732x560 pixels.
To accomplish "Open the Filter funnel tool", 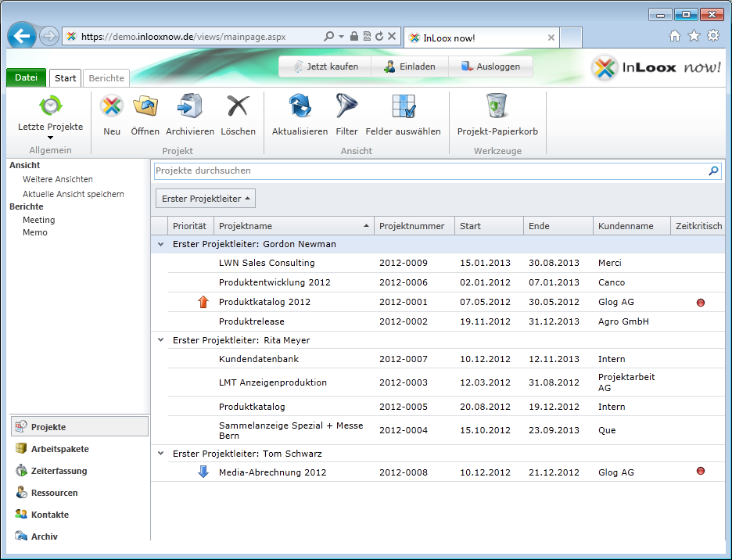I will click(x=347, y=106).
